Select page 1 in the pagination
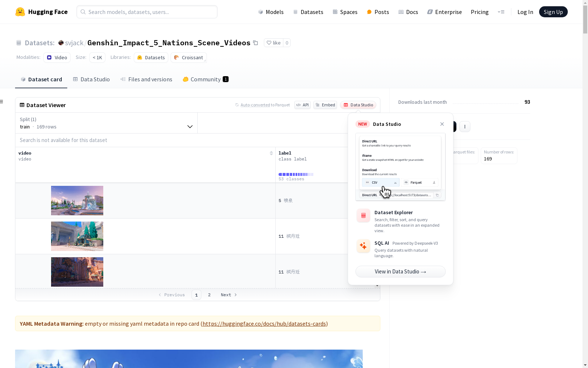 196,295
